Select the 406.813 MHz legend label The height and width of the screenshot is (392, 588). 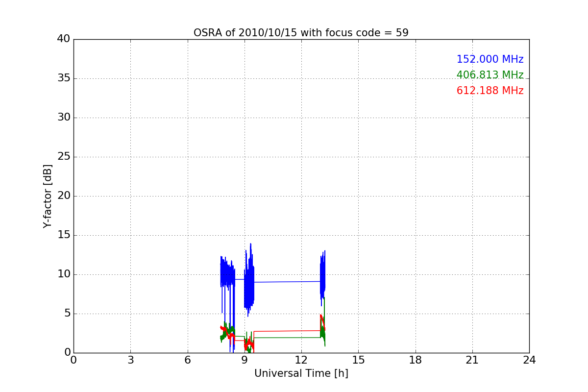coord(490,75)
